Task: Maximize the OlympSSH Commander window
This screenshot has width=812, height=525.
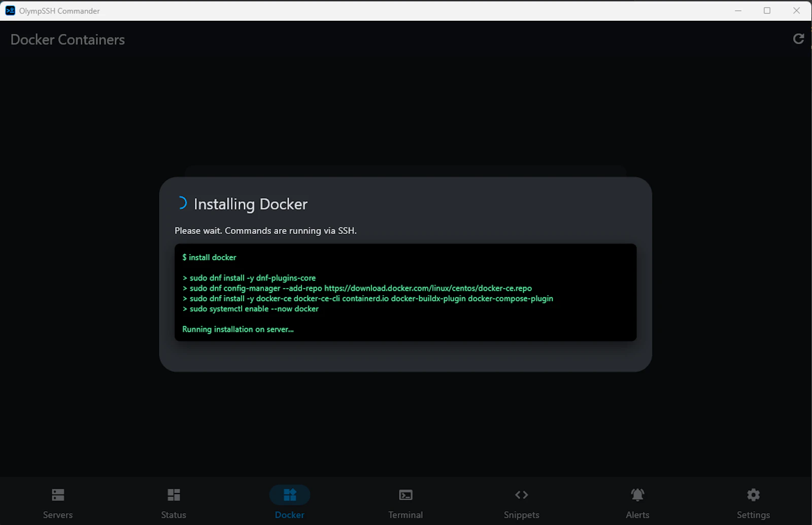Action: pyautogui.click(x=767, y=11)
